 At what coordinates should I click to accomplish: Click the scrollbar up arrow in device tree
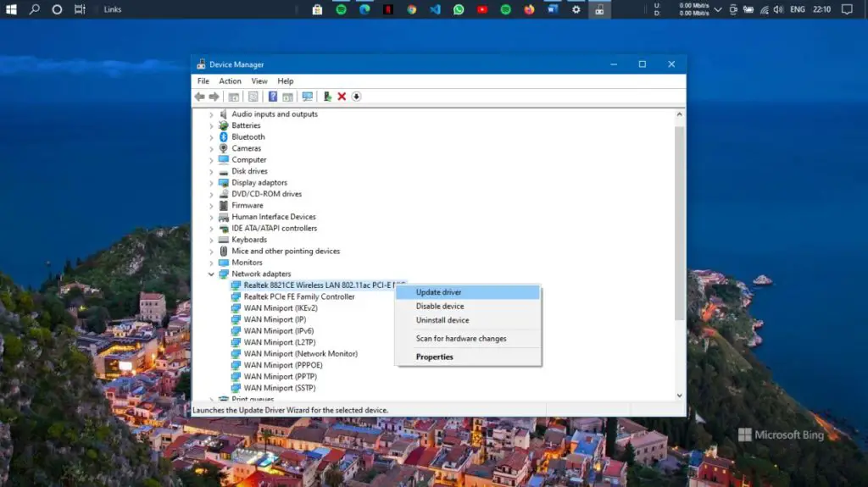coord(679,114)
